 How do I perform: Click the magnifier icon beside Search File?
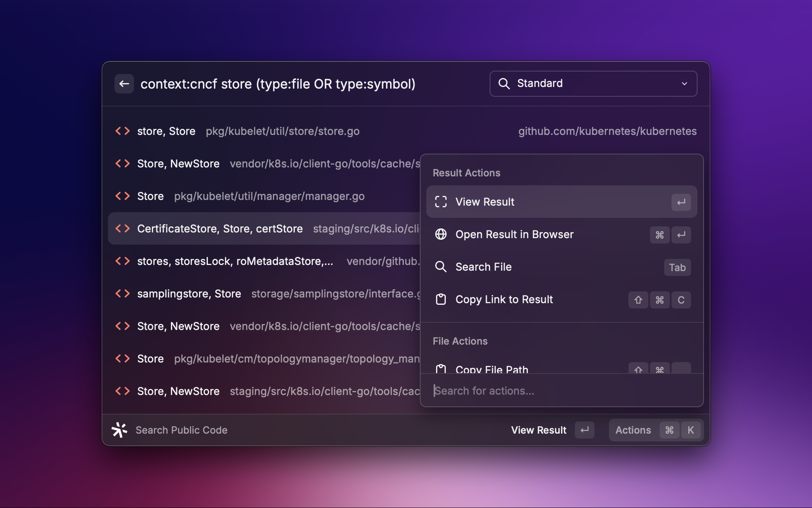pos(441,267)
